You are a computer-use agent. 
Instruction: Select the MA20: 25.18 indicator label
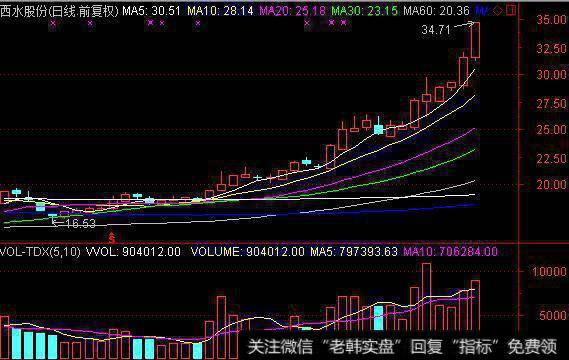point(292,11)
